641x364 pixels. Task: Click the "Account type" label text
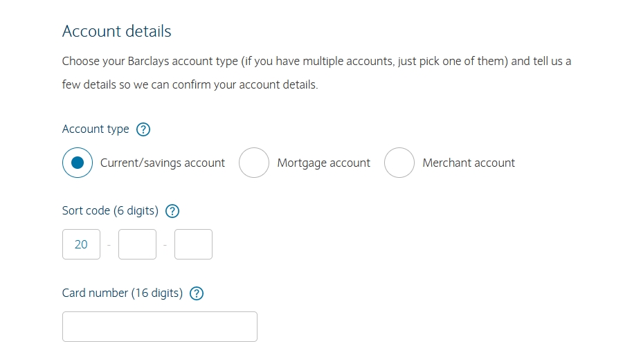click(96, 129)
